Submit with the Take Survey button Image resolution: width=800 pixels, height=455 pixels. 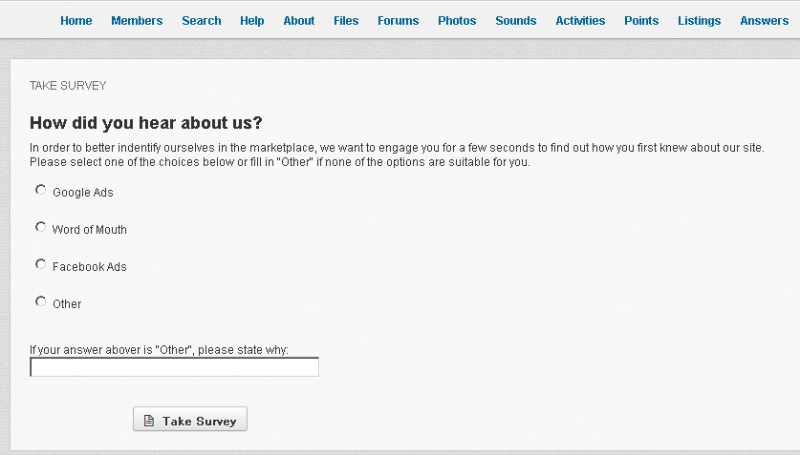(x=190, y=419)
